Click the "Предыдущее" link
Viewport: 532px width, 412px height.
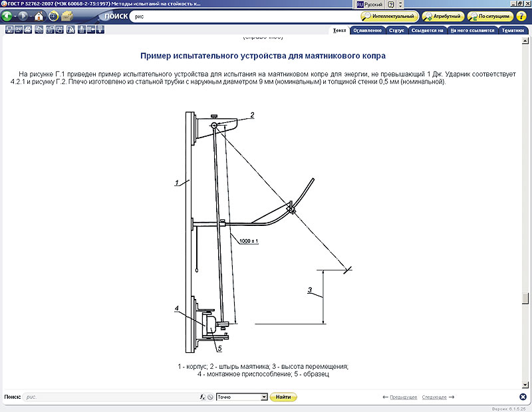(404, 397)
